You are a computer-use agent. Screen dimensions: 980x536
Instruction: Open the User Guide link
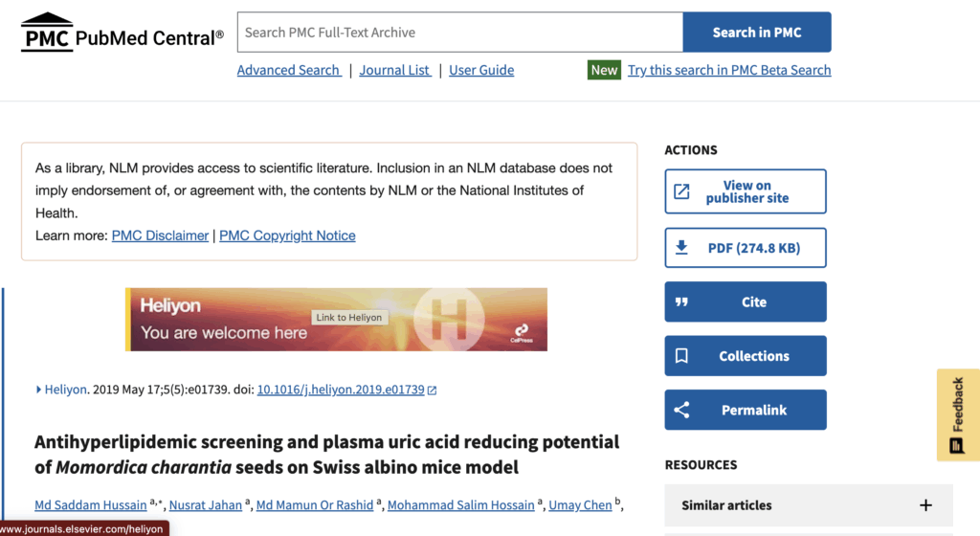[481, 70]
